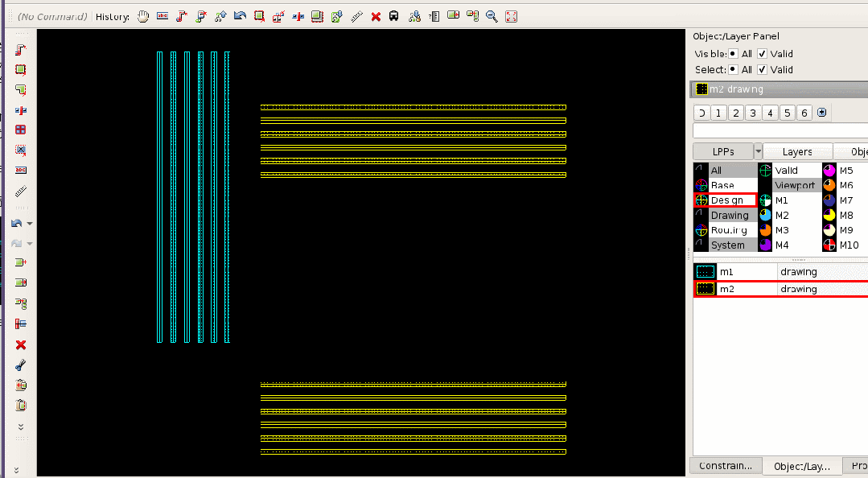868x478 pixels.
Task: Select the M8 filter entry
Action: click(x=845, y=215)
